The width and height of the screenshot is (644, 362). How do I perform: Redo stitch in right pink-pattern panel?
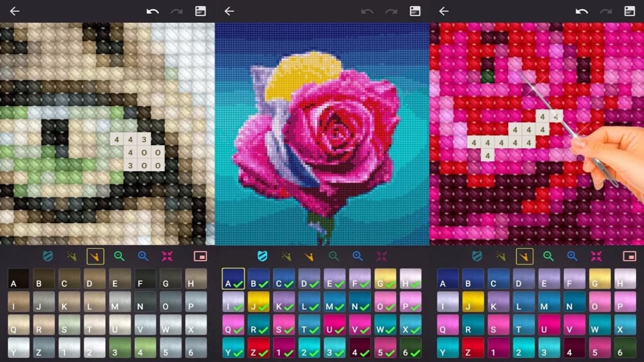point(606,11)
